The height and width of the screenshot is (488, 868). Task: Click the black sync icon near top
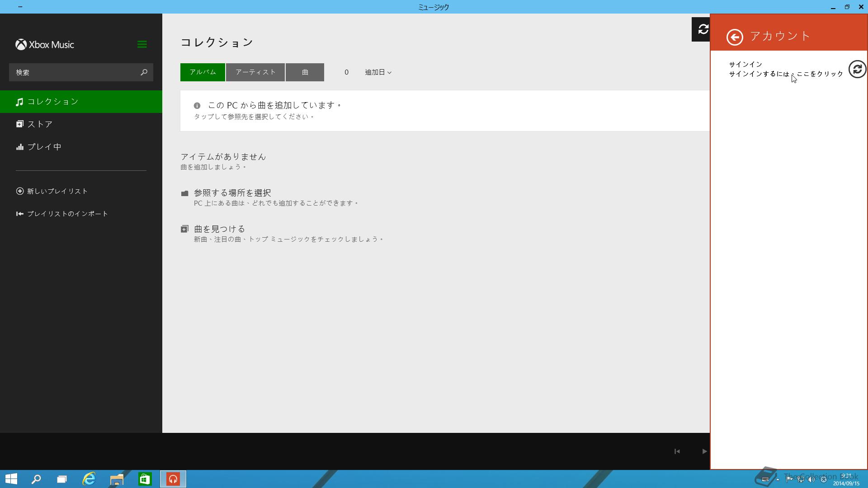(x=702, y=29)
